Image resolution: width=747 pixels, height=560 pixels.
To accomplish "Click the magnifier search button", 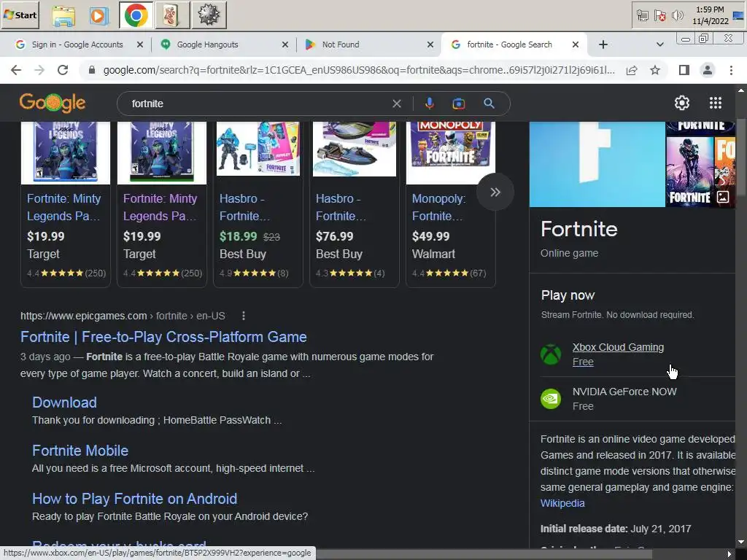I will [489, 104].
